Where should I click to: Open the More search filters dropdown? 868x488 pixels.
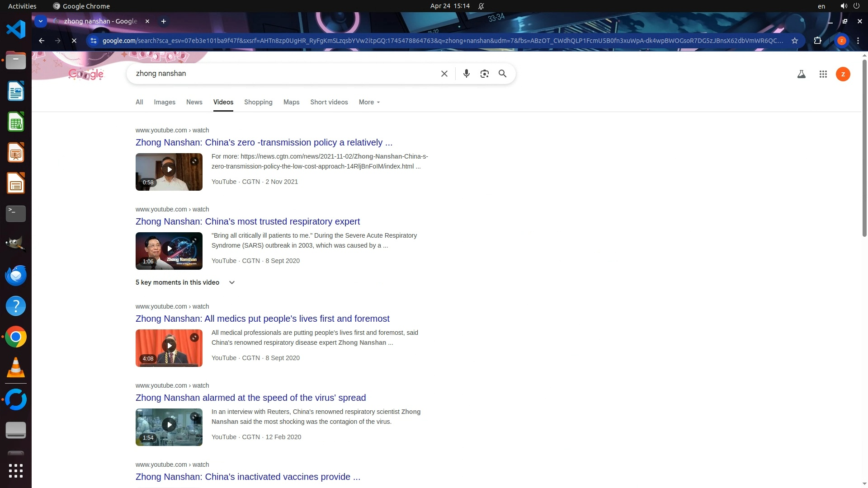(x=369, y=102)
